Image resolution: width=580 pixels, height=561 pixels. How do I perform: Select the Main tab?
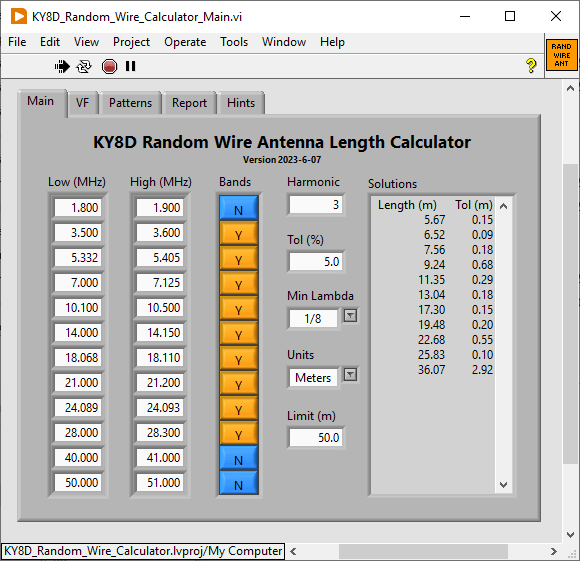[41, 101]
